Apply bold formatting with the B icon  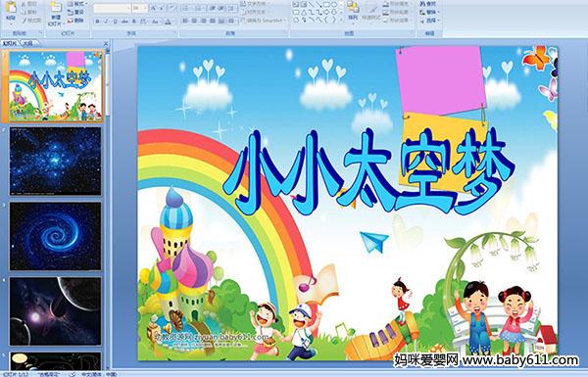click(97, 22)
